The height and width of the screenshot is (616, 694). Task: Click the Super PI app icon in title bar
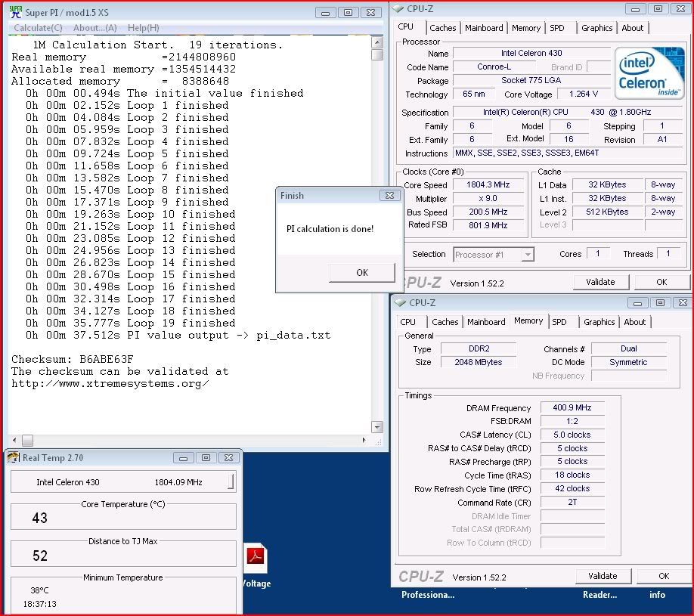pyautogui.click(x=15, y=12)
